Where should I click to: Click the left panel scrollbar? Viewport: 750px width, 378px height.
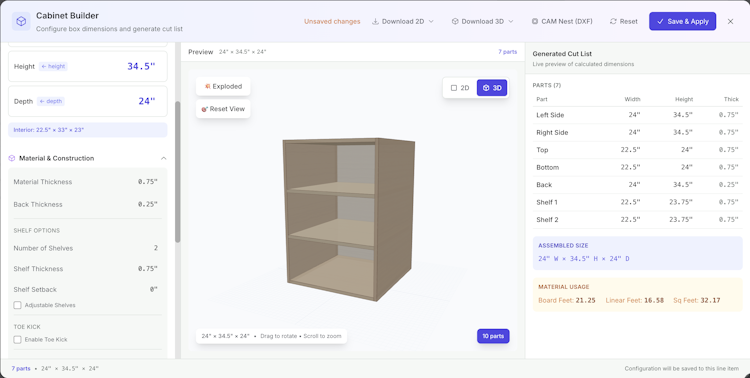(x=178, y=172)
